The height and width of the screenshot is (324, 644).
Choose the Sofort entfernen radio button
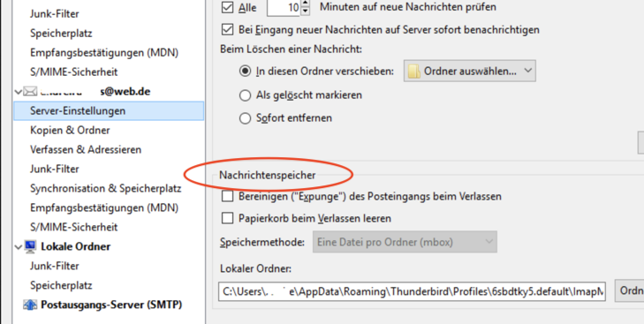click(x=246, y=118)
